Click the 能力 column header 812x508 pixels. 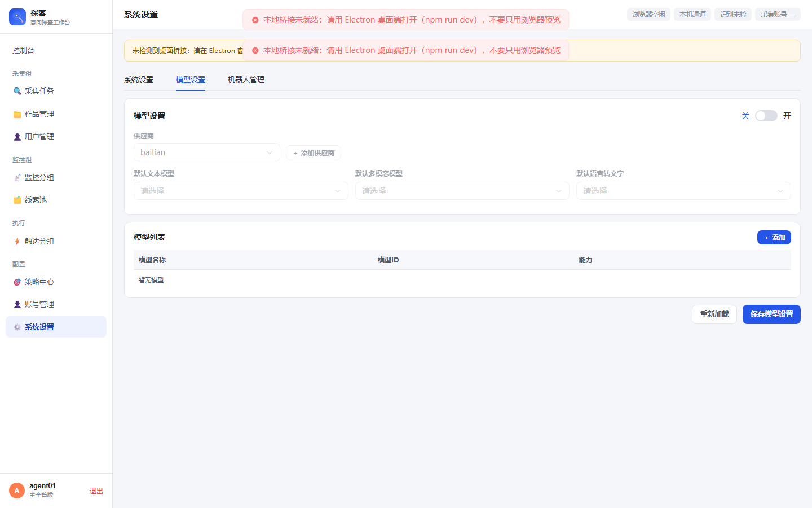click(585, 260)
